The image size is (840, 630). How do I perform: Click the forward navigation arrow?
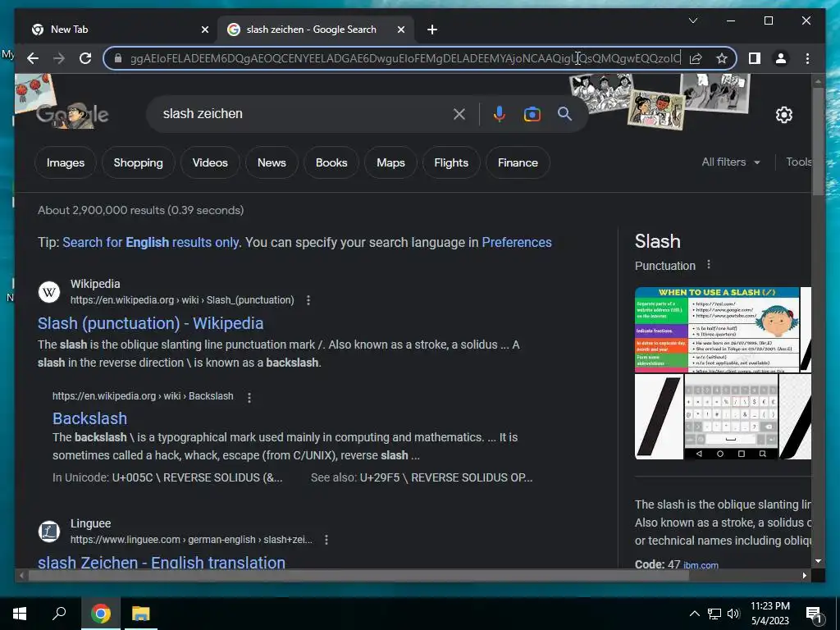[59, 58]
